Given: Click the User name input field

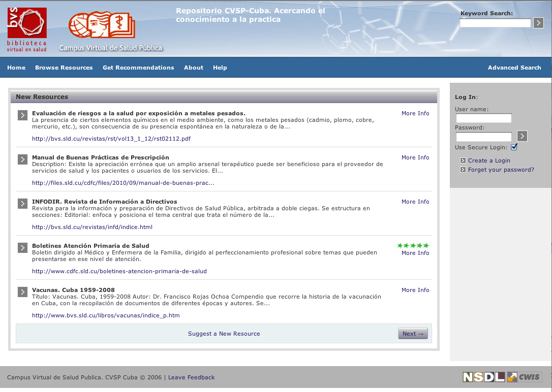Looking at the screenshot, I should click(483, 118).
